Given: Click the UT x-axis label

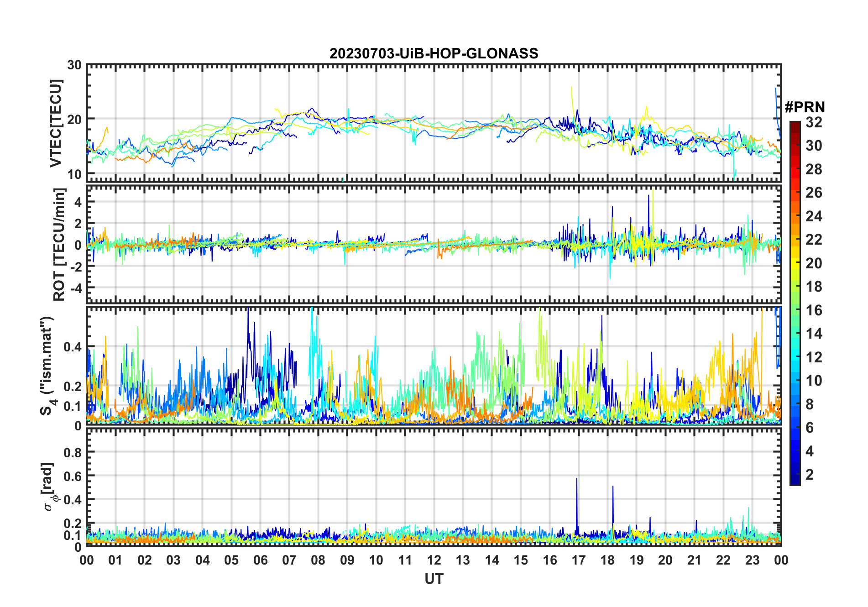Looking at the screenshot, I should 434,579.
